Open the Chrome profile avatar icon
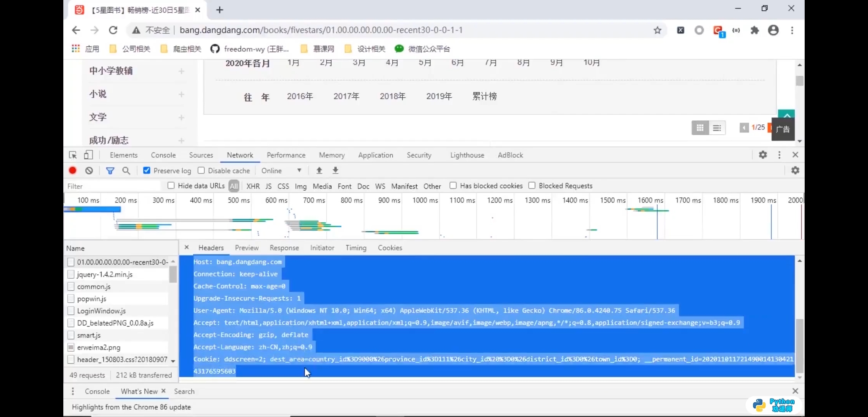The width and height of the screenshot is (868, 417). click(773, 30)
